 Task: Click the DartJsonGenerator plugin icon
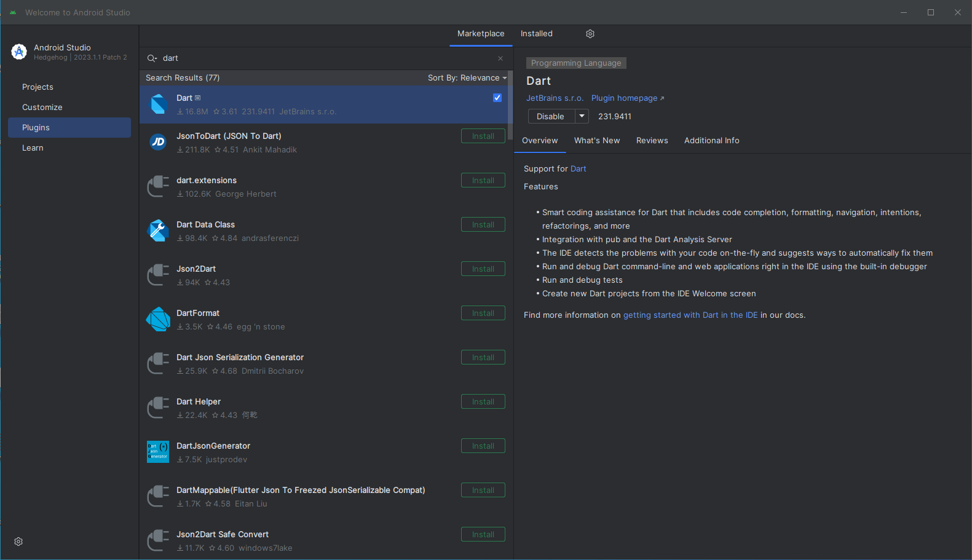click(158, 452)
